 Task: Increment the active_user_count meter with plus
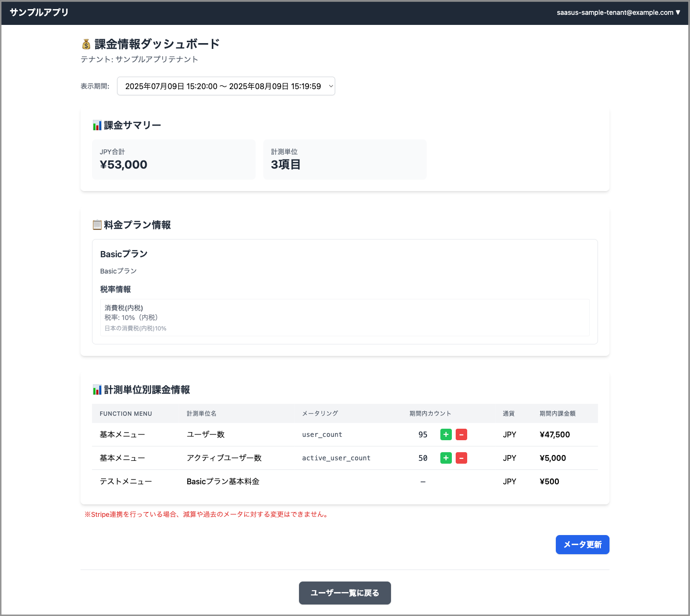tap(446, 458)
